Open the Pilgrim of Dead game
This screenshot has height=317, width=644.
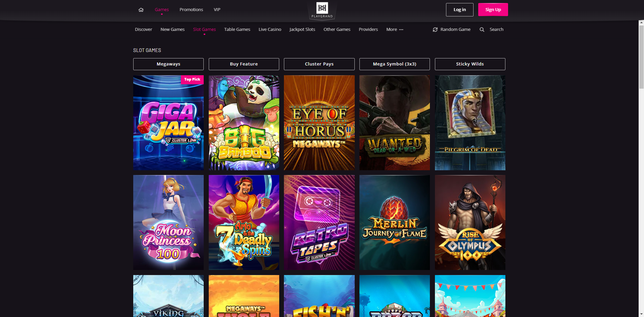(x=470, y=123)
